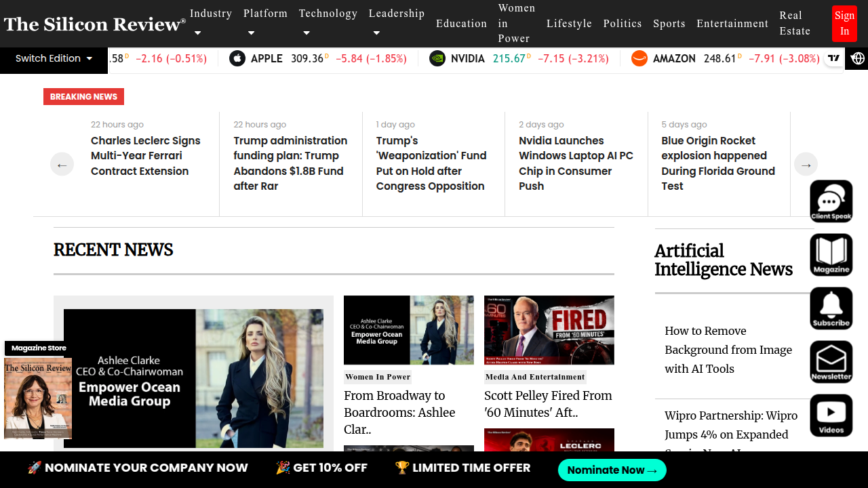
Task: Open the Magazine side icon
Action: click(831, 255)
